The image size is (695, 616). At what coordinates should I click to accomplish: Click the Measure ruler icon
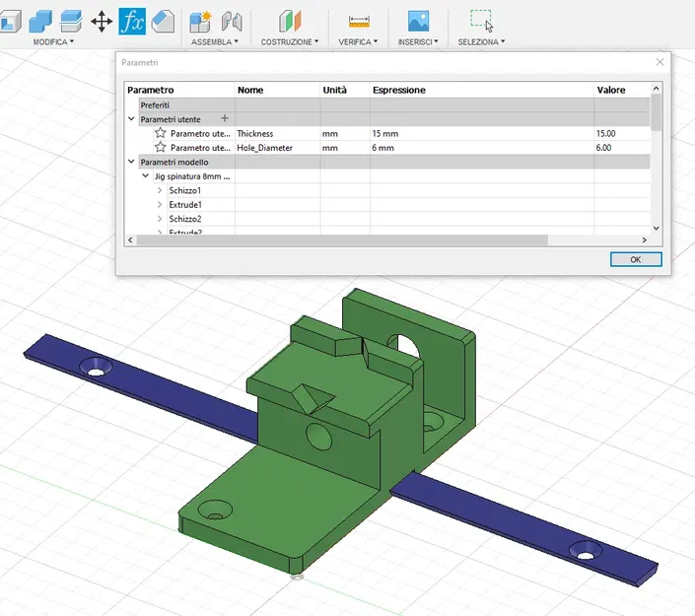(359, 21)
